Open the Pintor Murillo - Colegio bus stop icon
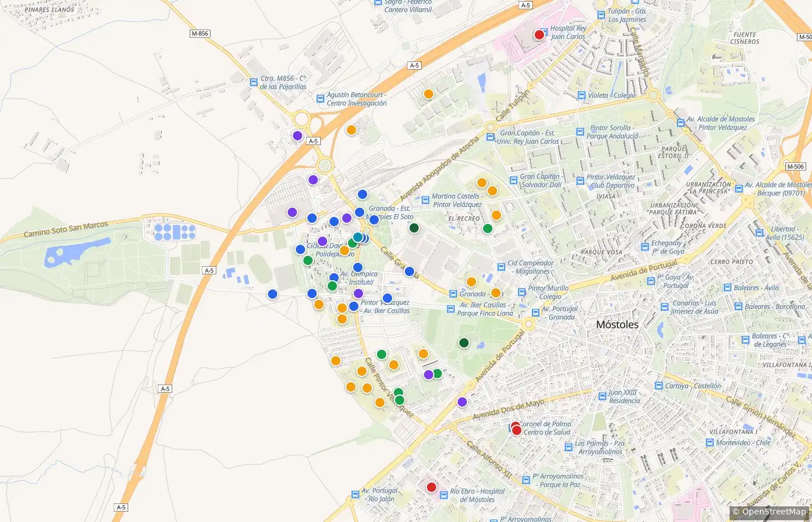This screenshot has width=812, height=522. (521, 292)
